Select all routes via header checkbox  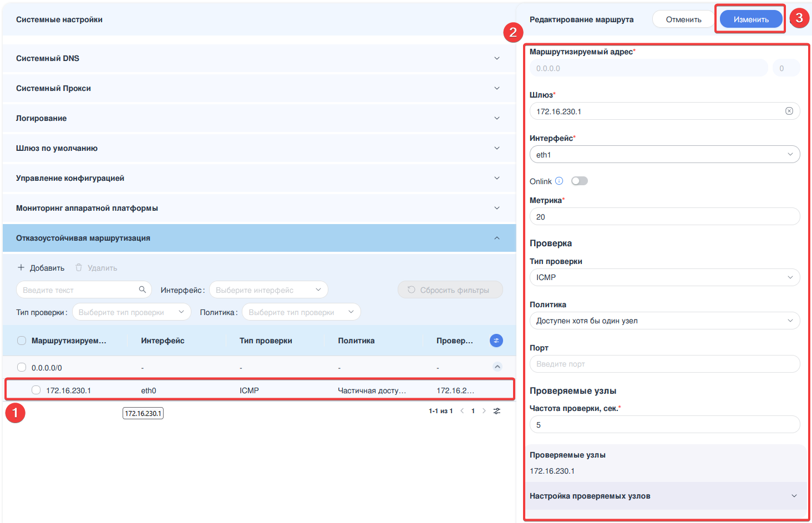coord(22,341)
